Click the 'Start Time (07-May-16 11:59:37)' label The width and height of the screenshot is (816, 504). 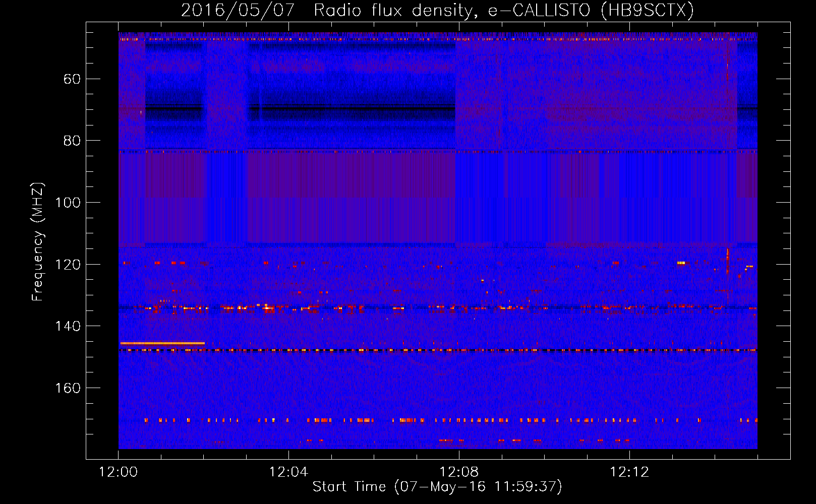point(437,487)
